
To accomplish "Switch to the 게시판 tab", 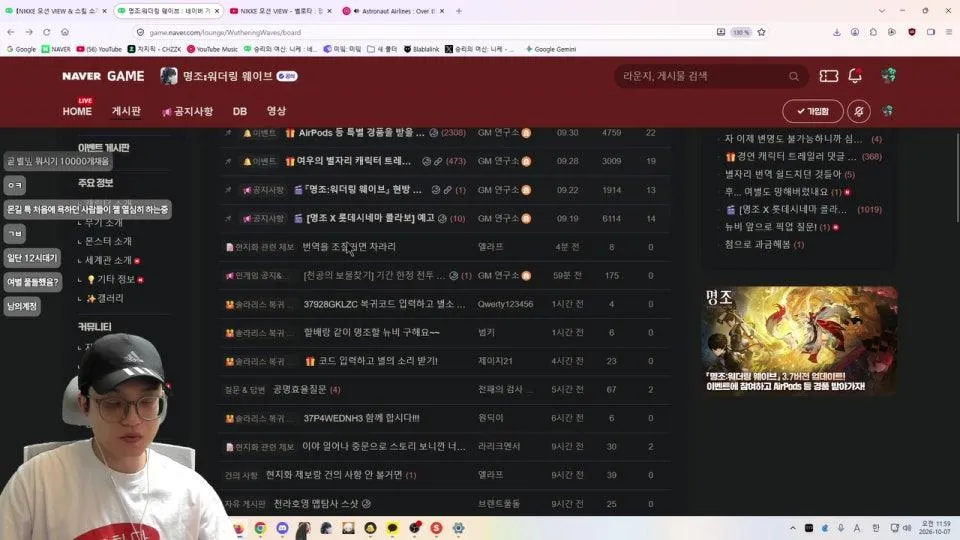I will (126, 111).
